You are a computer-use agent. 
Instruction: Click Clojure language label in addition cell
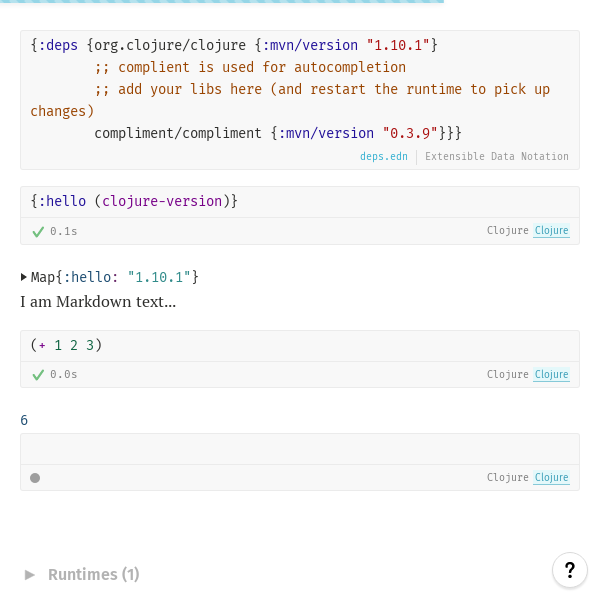[508, 375]
